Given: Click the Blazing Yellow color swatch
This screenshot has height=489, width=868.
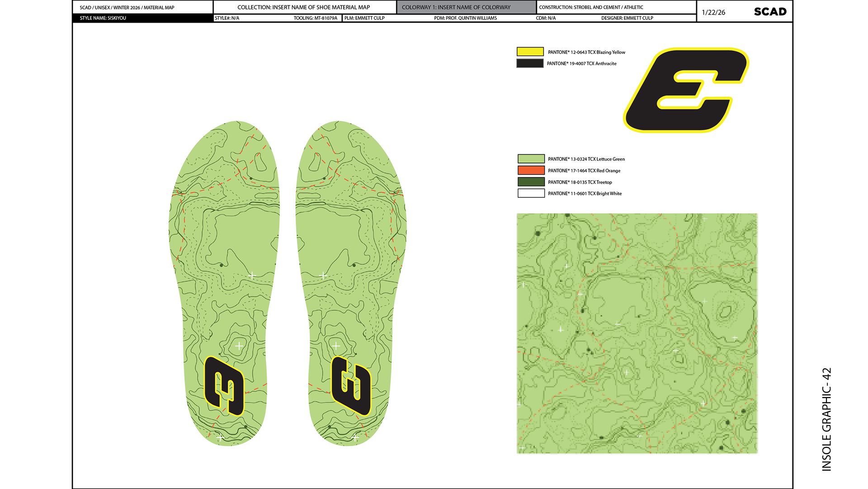Looking at the screenshot, I should [x=530, y=52].
